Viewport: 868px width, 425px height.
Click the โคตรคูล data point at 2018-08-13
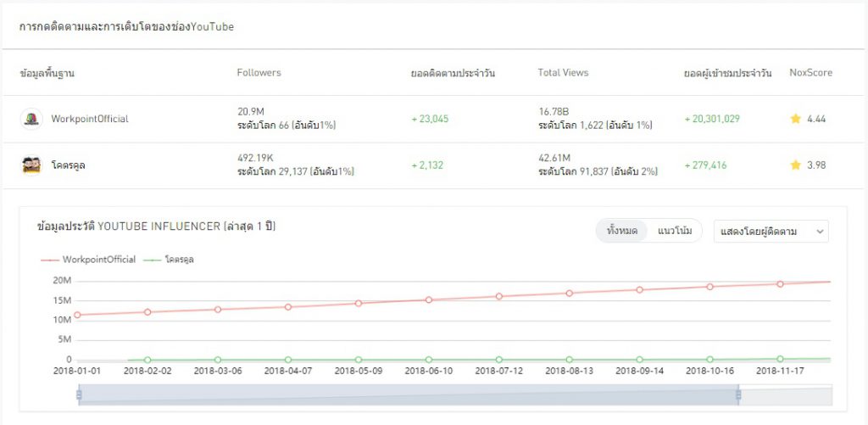click(570, 360)
